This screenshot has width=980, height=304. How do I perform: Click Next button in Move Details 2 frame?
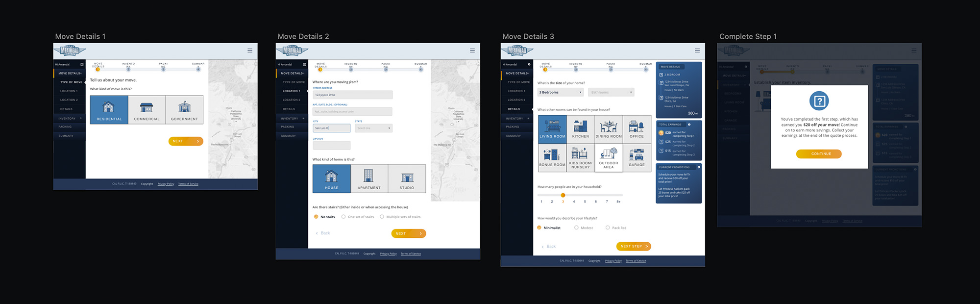click(409, 233)
